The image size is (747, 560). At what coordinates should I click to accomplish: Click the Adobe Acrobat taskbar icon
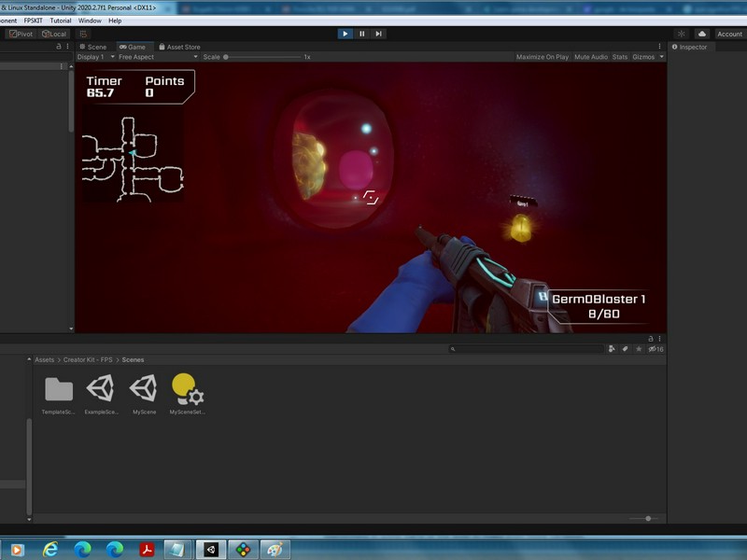(147, 549)
